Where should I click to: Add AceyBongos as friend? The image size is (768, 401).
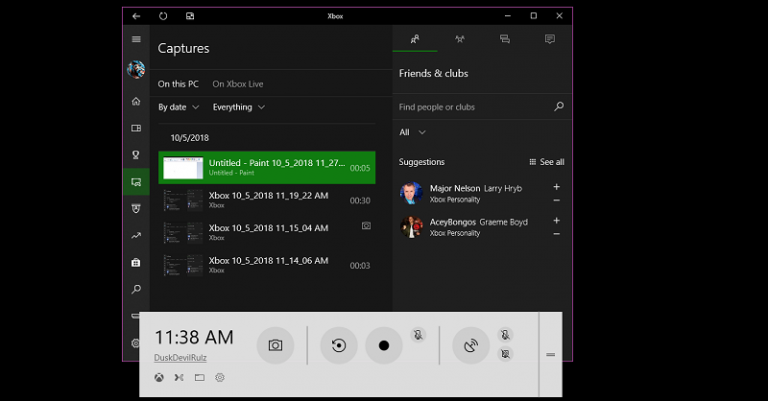click(x=556, y=220)
